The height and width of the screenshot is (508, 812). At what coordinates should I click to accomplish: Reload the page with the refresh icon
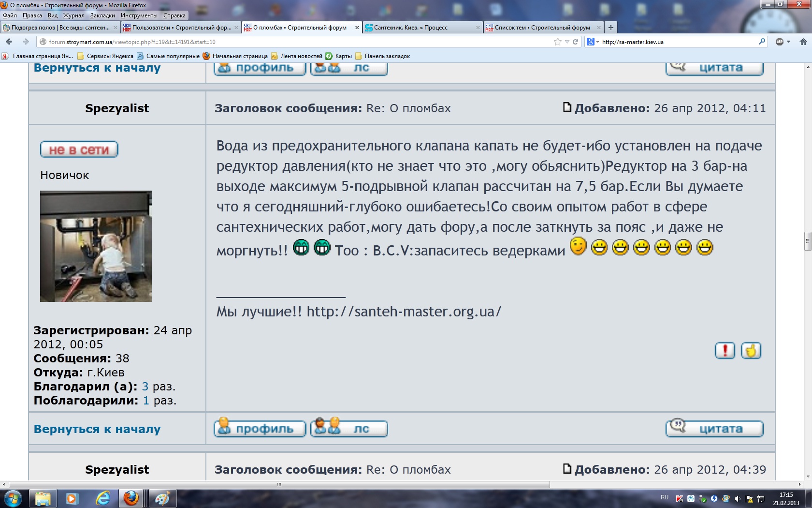[576, 42]
